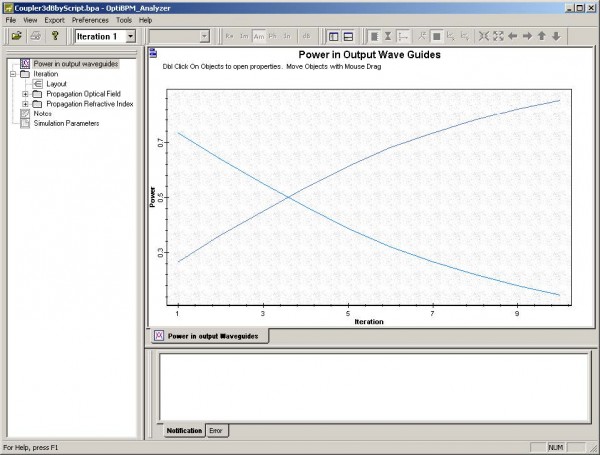
Task: Select Power in output waveguides tree item
Action: [76, 64]
